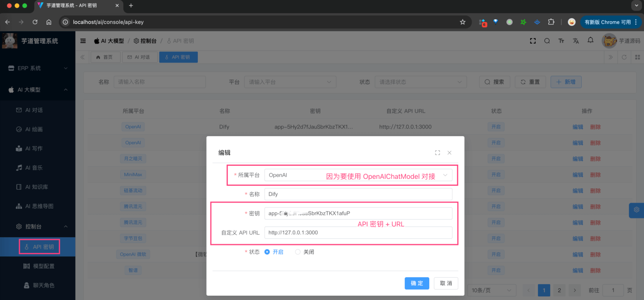
Task: Open the notification bell
Action: point(590,40)
